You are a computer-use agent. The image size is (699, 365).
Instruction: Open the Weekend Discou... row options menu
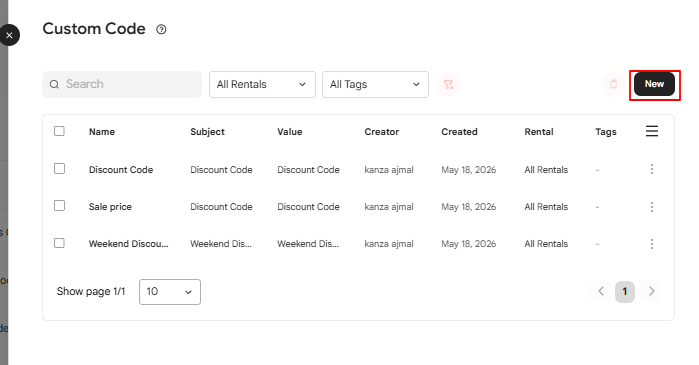pyautogui.click(x=652, y=244)
